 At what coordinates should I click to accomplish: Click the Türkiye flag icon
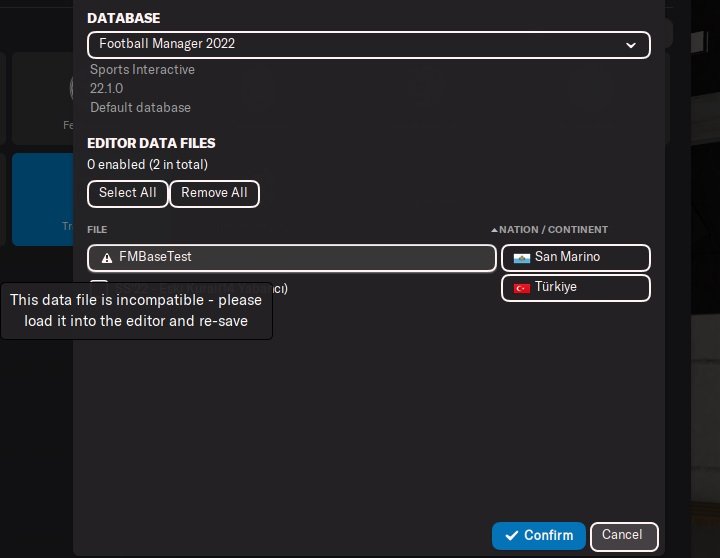(522, 288)
